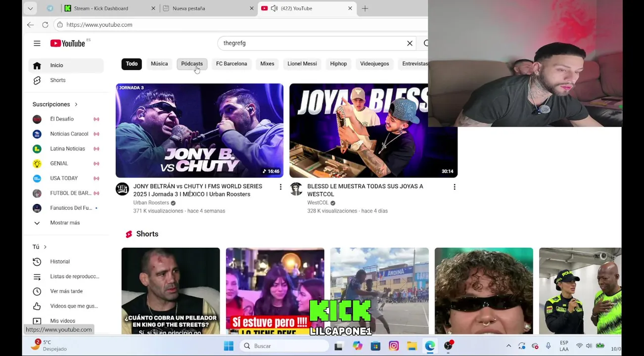Image resolution: width=644 pixels, height=356 pixels.
Task: Play the Blessd joyas video thumbnail
Action: (x=373, y=131)
